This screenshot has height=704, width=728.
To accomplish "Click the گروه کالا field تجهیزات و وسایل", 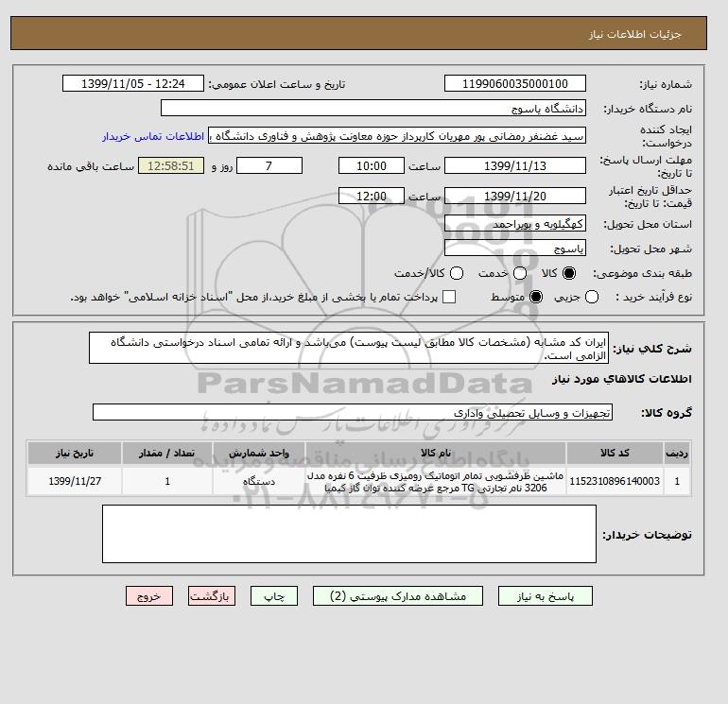I will point(353,412).
